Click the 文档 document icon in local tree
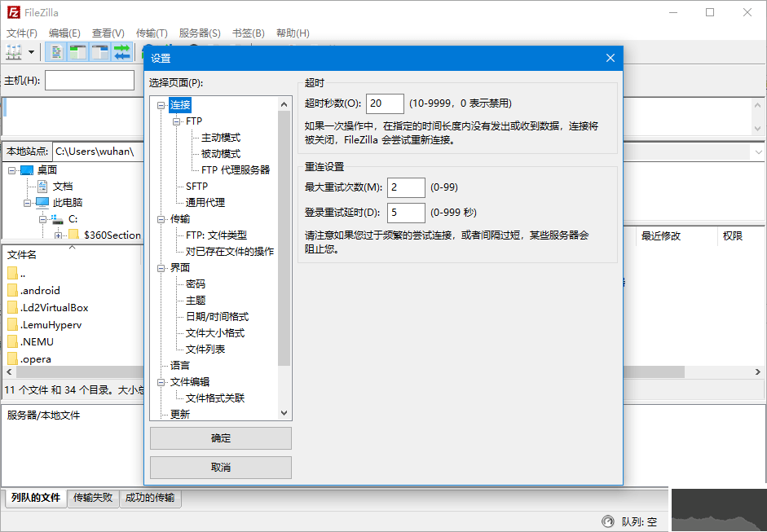767x532 pixels. pos(42,187)
